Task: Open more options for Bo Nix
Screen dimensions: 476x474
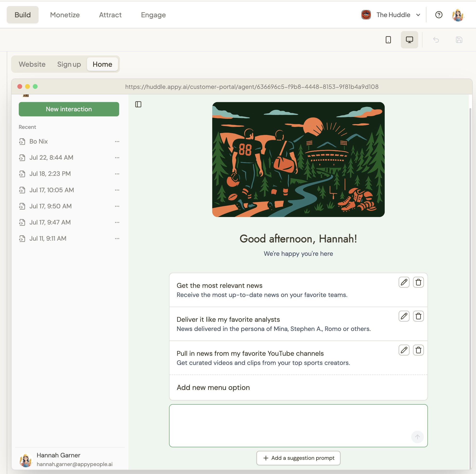Action: [117, 141]
